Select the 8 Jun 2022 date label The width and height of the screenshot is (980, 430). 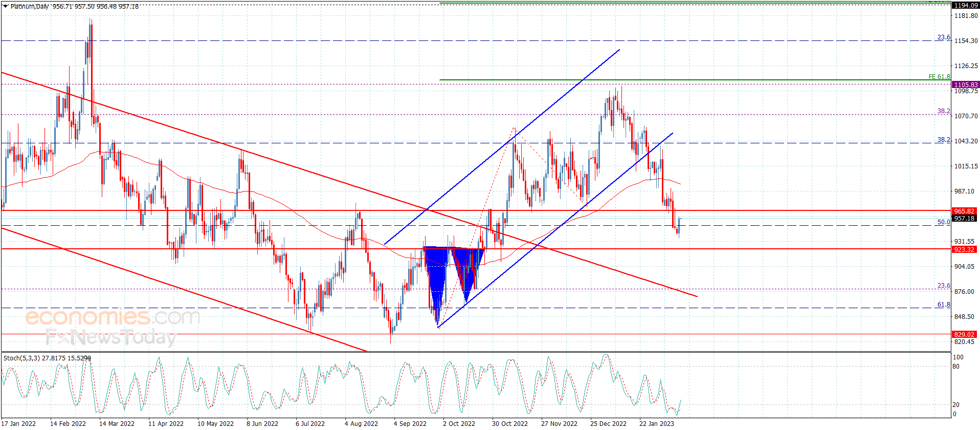pyautogui.click(x=262, y=423)
